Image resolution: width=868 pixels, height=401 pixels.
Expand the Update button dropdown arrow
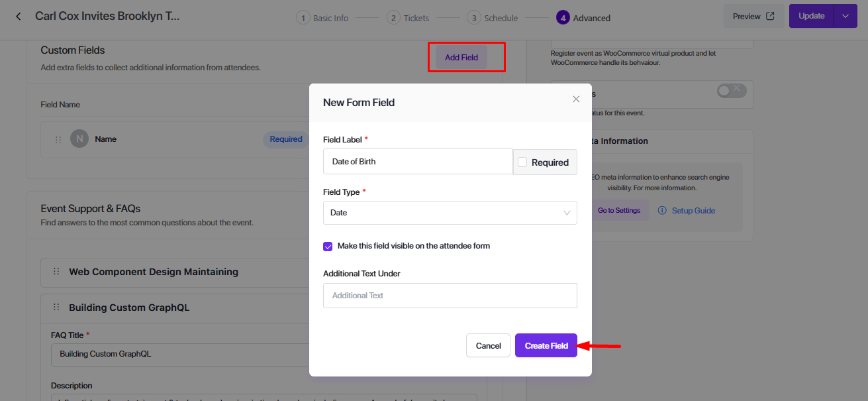point(845,16)
